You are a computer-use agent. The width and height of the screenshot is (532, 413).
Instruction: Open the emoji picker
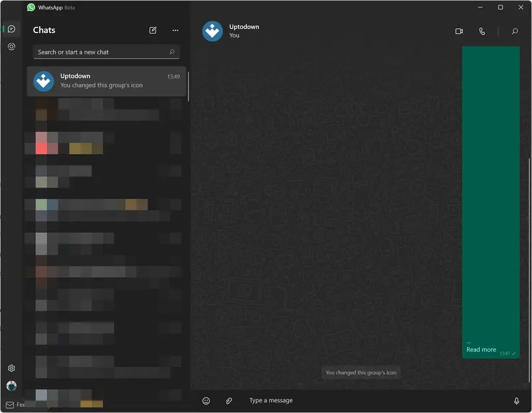(x=206, y=400)
